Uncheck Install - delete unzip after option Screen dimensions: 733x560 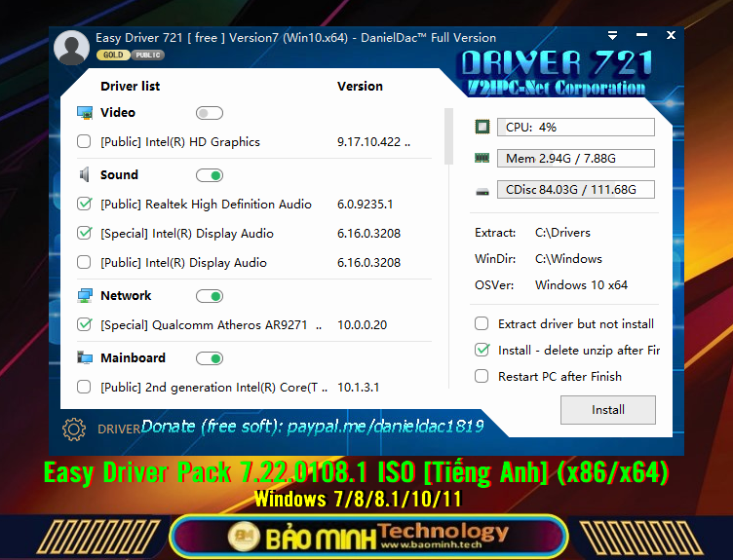point(482,350)
